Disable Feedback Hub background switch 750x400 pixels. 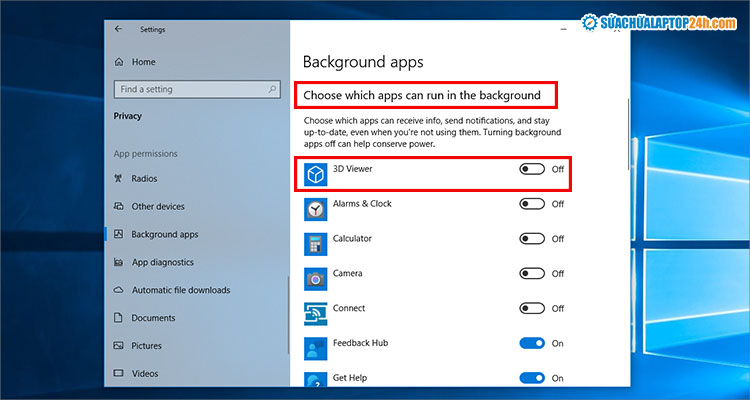532,343
